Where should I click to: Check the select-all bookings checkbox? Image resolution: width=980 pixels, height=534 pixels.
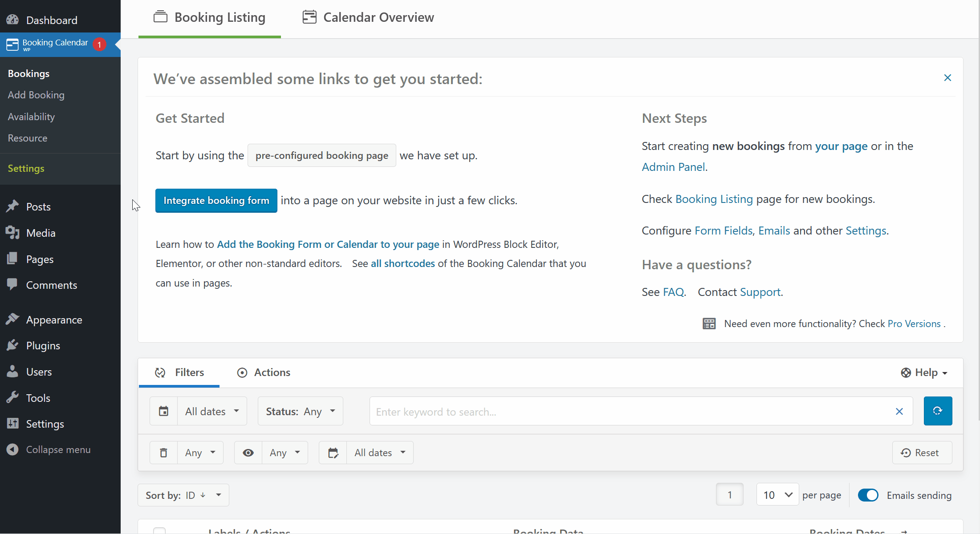point(160,530)
